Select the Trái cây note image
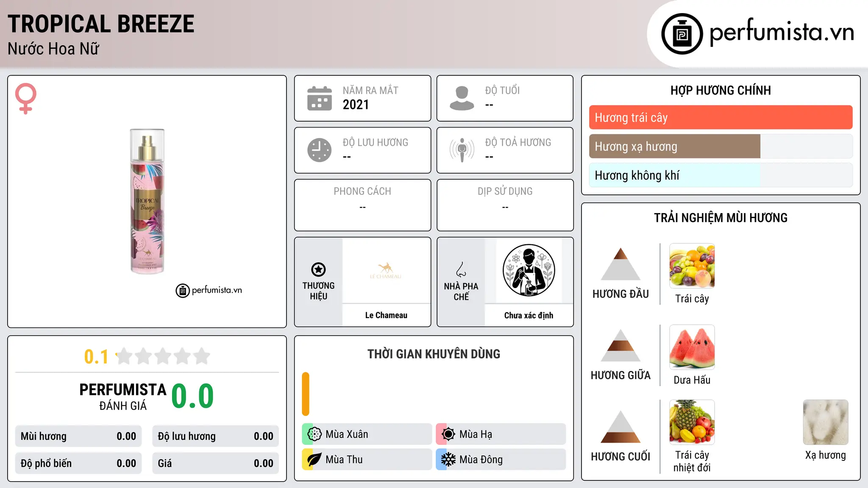The width and height of the screenshot is (868, 488). coord(692,266)
